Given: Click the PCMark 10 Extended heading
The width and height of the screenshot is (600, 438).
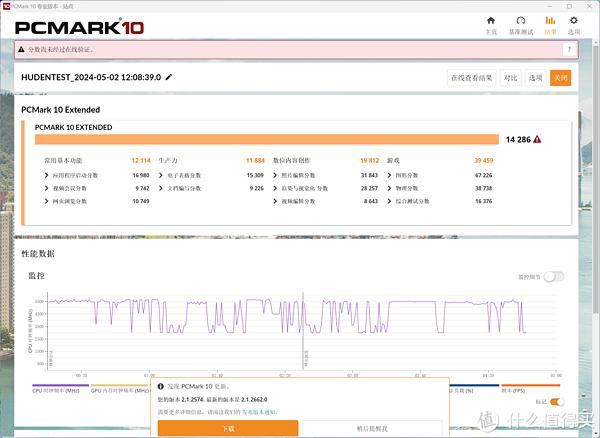Looking at the screenshot, I should coord(60,110).
